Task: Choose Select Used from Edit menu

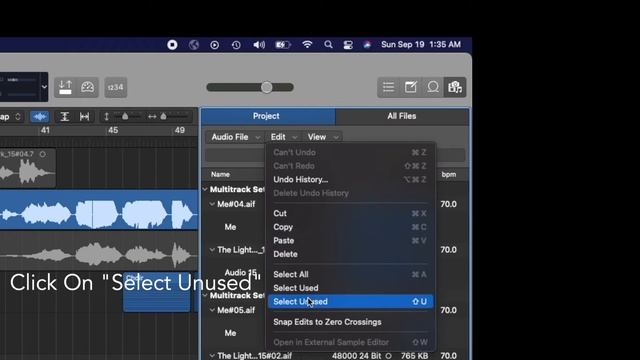Action: pyautogui.click(x=350, y=288)
